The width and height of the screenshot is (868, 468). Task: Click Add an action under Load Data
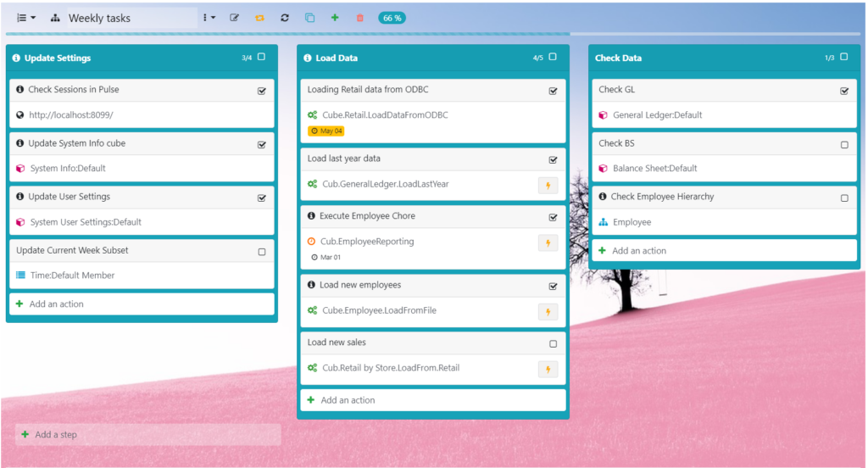[x=348, y=400]
